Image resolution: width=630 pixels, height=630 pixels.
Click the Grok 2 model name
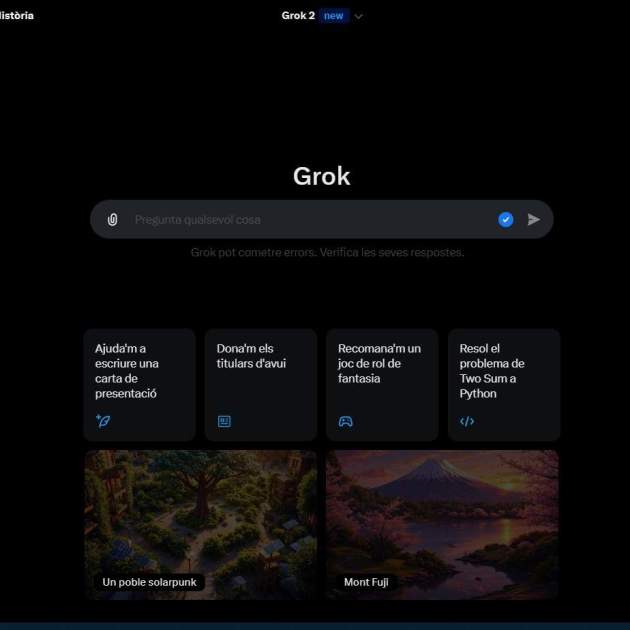pyautogui.click(x=298, y=16)
